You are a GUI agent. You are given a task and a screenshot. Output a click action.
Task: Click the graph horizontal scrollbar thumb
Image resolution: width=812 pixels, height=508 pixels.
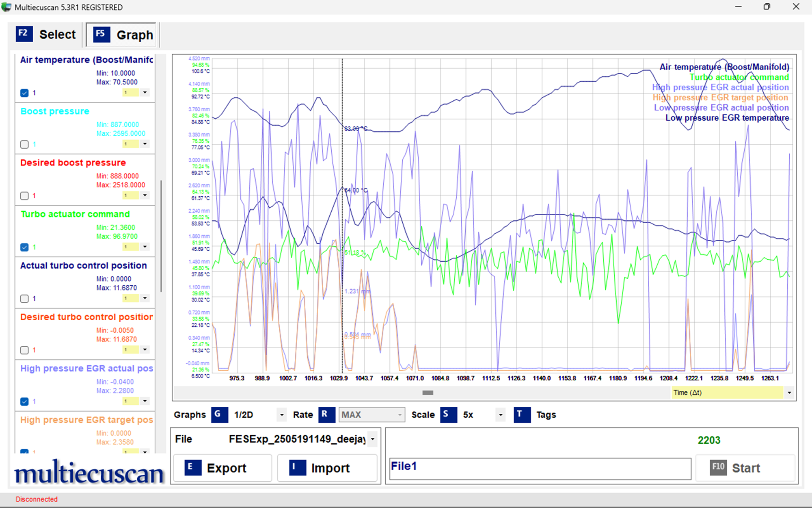pos(428,393)
